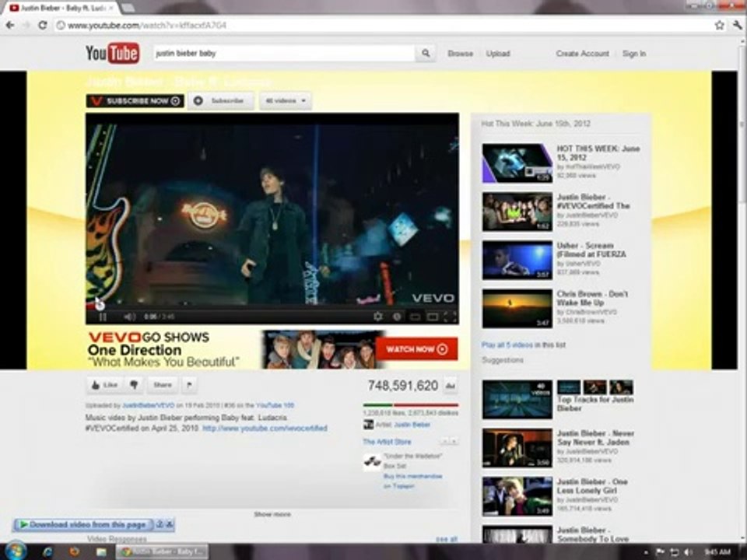This screenshot has width=747, height=560.
Task: Open Firefox from the taskbar
Action: point(75,552)
